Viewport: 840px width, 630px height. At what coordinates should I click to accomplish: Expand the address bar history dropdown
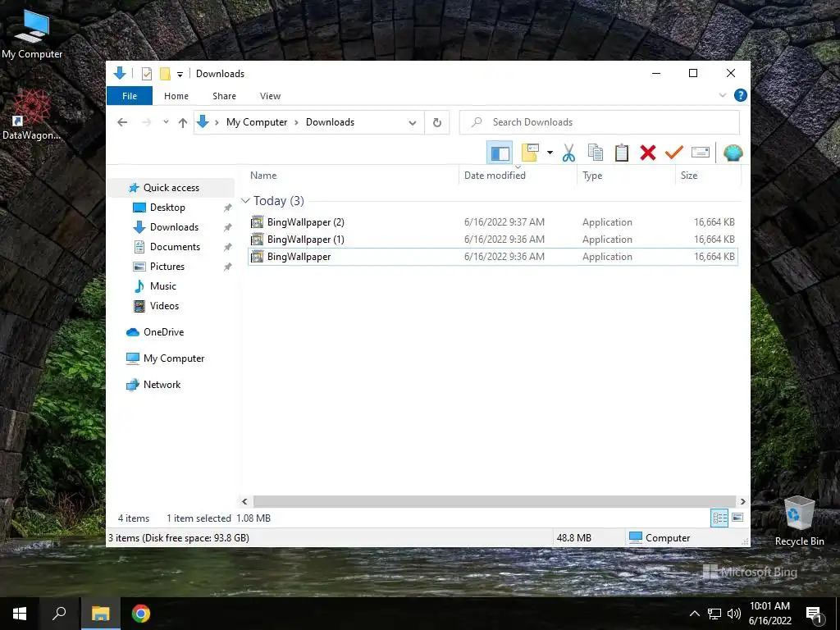(412, 123)
